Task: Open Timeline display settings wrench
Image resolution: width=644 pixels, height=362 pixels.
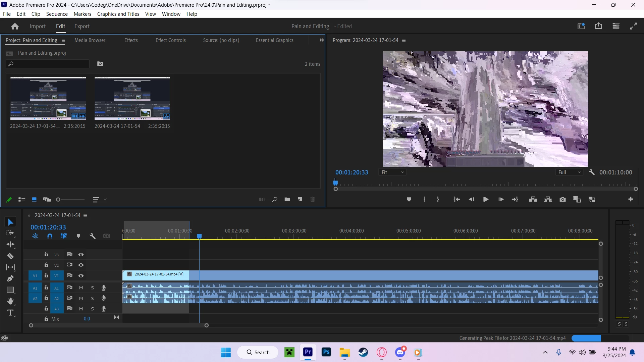Action: point(93,236)
